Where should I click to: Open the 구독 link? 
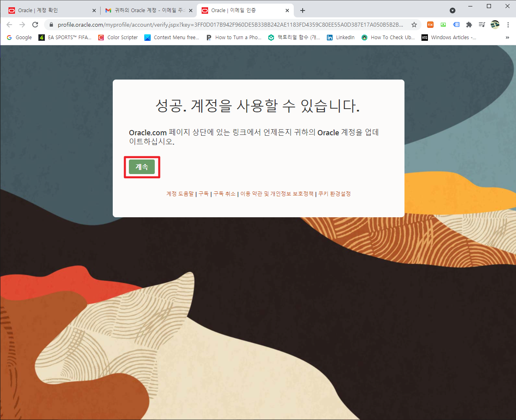[x=204, y=194]
